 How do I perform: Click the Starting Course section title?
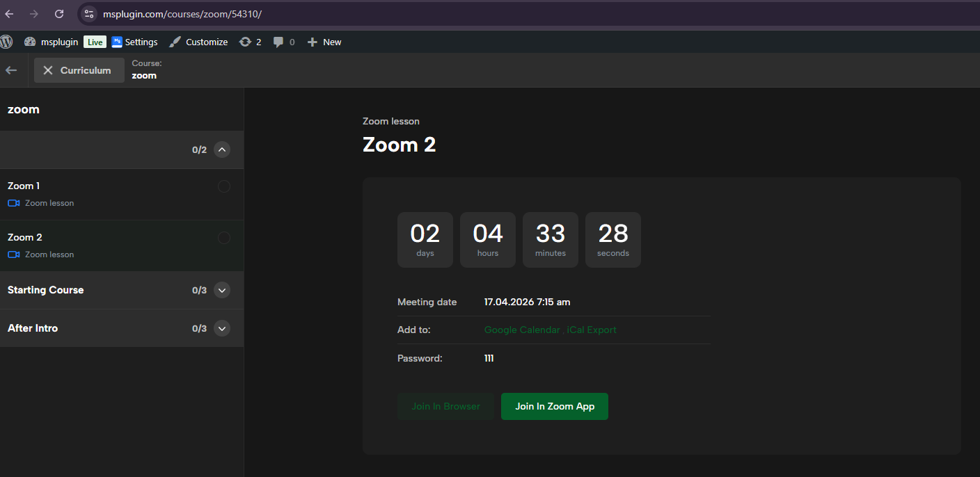45,290
